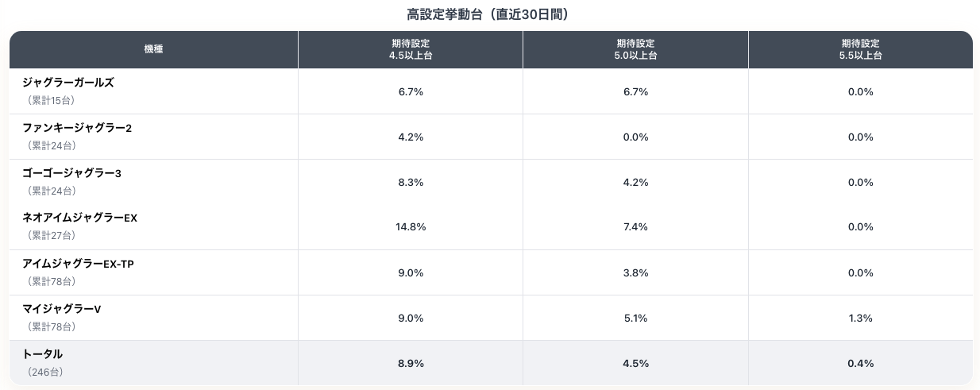
Task: Click the 14.8% cell for ネオアイムジャグラーEX
Action: coord(411,227)
